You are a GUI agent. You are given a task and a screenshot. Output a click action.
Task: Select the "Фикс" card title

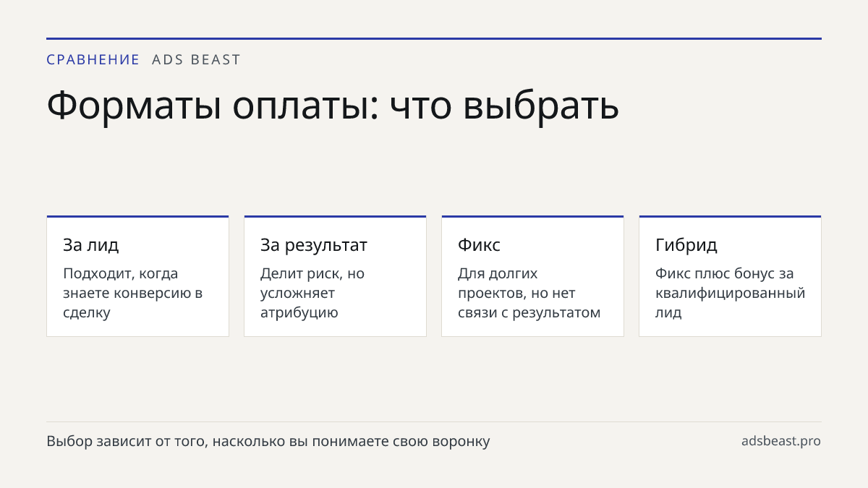pyautogui.click(x=479, y=245)
